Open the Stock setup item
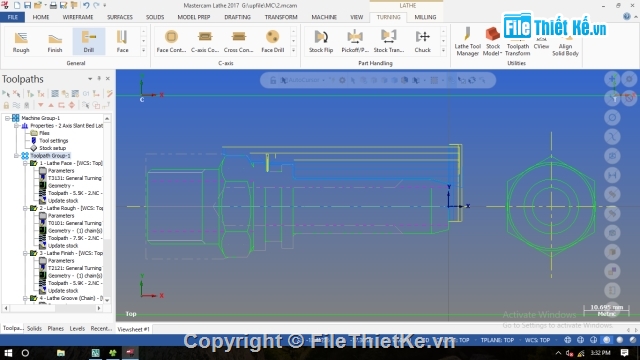Viewport: 640px width, 360px height. point(52,148)
